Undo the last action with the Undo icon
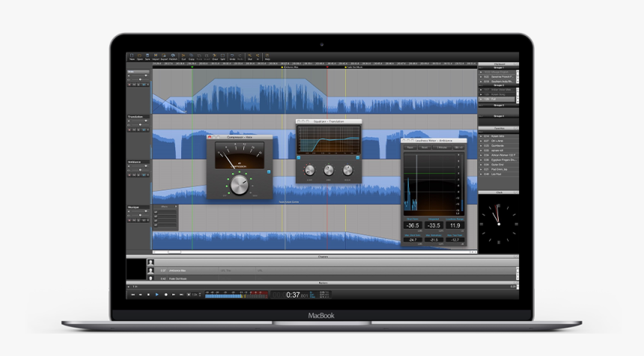Image resolution: width=644 pixels, height=356 pixels. 232,57
